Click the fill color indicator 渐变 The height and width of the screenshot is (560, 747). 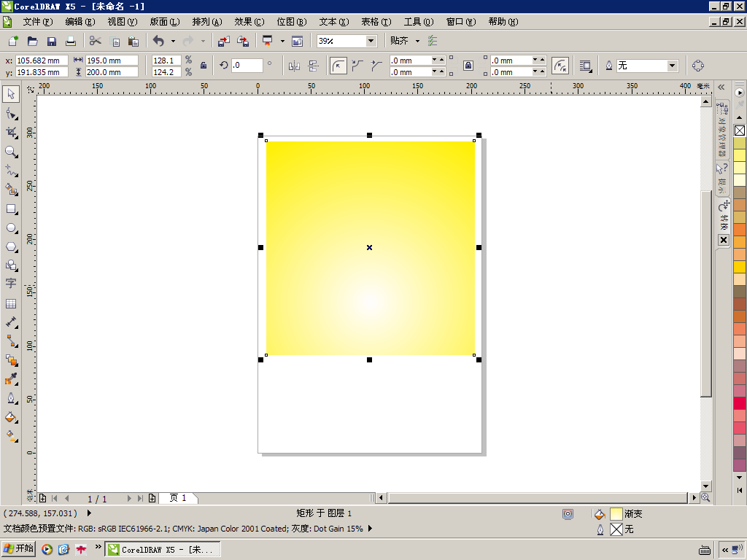616,514
